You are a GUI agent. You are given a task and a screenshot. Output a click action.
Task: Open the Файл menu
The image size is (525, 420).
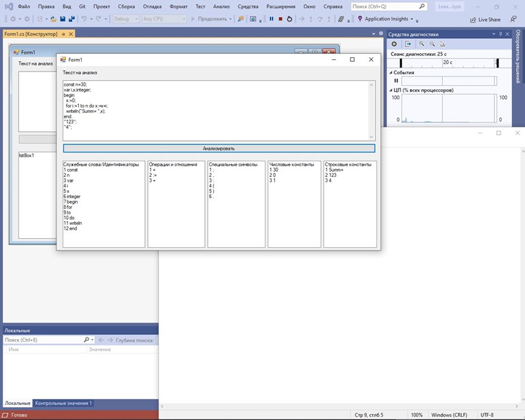24,6
